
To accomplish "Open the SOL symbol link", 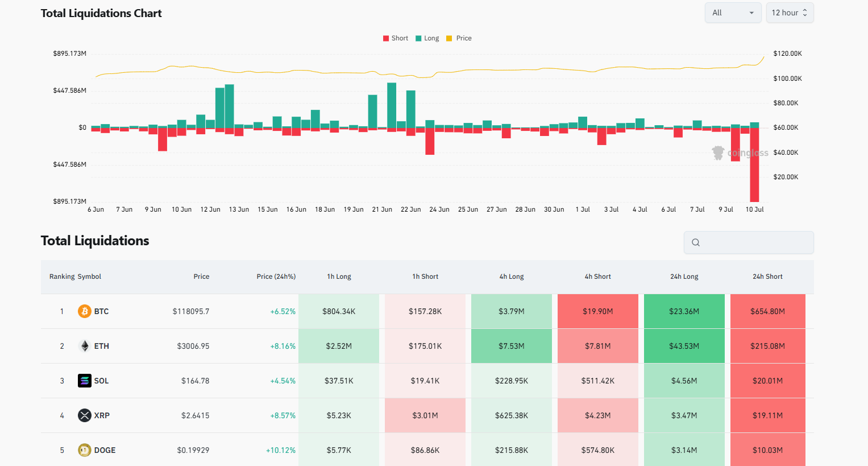I will click(101, 381).
